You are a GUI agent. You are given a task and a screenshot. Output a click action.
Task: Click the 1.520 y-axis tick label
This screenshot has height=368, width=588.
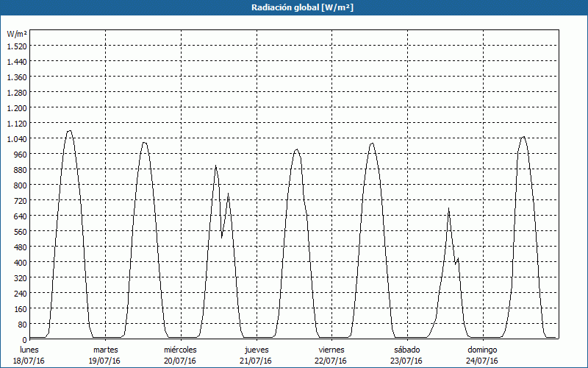click(x=16, y=46)
